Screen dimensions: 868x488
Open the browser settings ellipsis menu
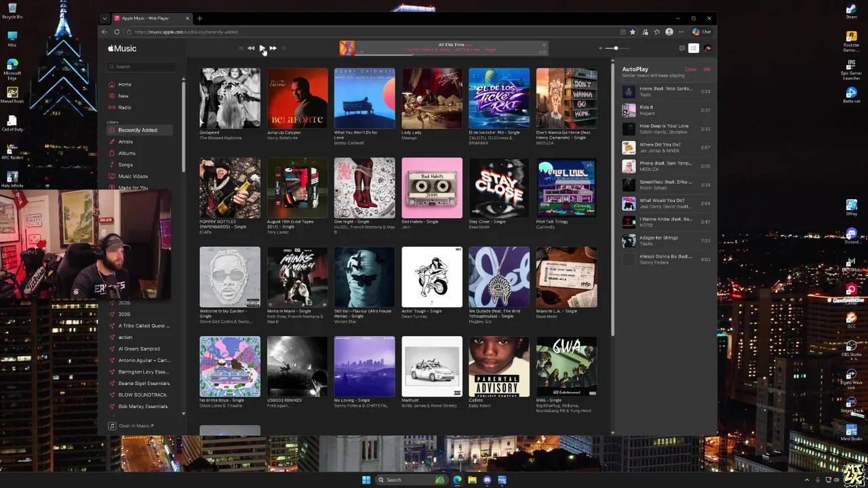click(681, 32)
